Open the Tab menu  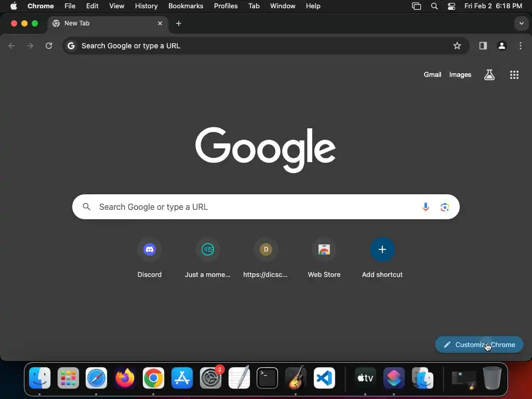point(254,6)
